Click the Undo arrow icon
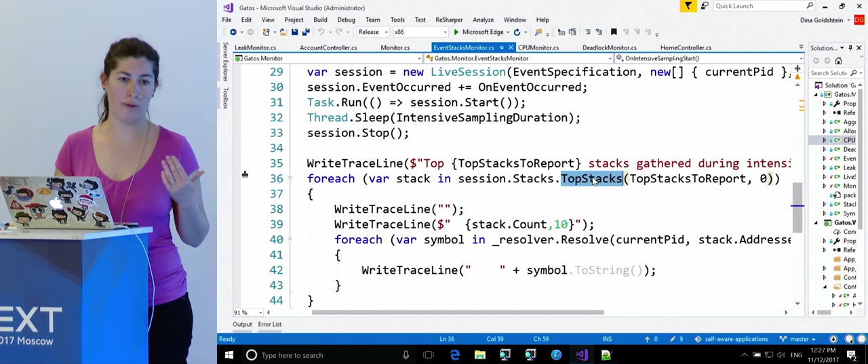This screenshot has width=868, height=364. tap(321, 33)
